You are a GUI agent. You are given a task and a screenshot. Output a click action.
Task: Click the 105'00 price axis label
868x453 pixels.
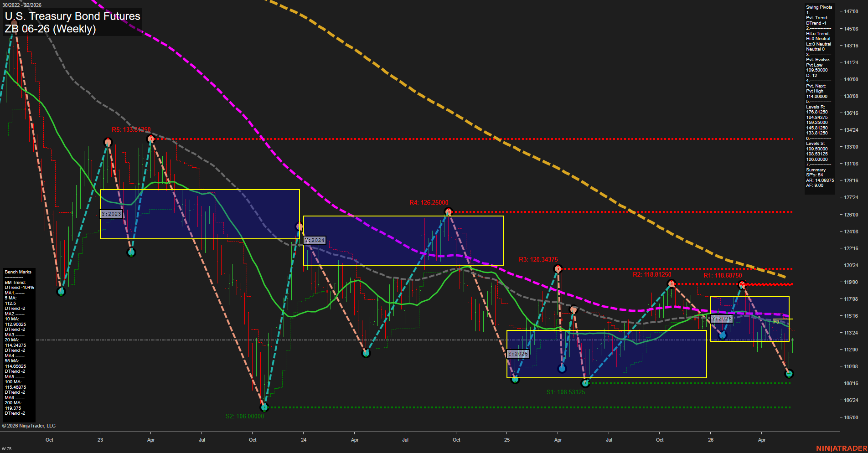coord(851,417)
